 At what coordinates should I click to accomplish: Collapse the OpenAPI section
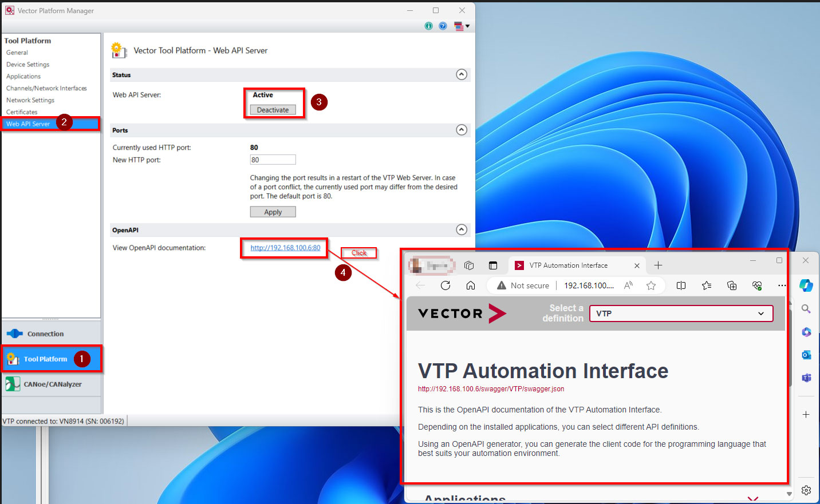coord(462,229)
